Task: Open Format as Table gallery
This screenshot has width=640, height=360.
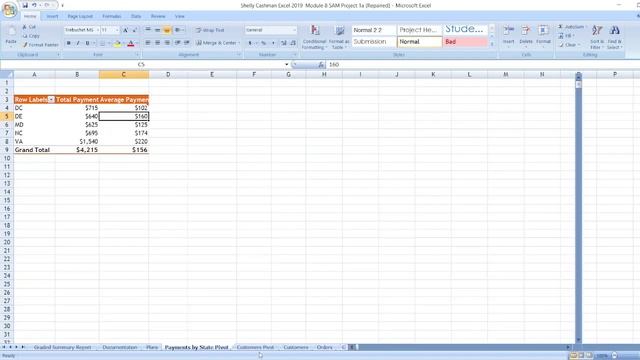Action: pos(339,37)
